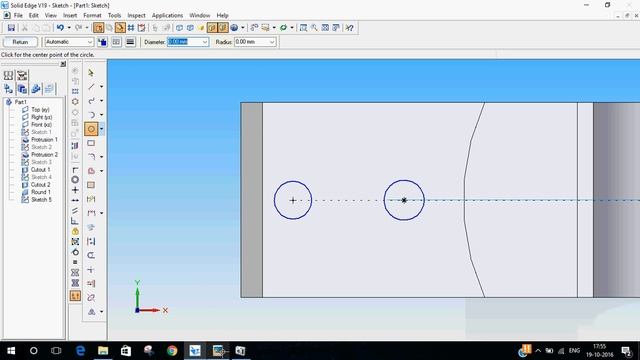Click the Save icon in toolbar
640x360 pixels.
pyautogui.click(x=11, y=28)
